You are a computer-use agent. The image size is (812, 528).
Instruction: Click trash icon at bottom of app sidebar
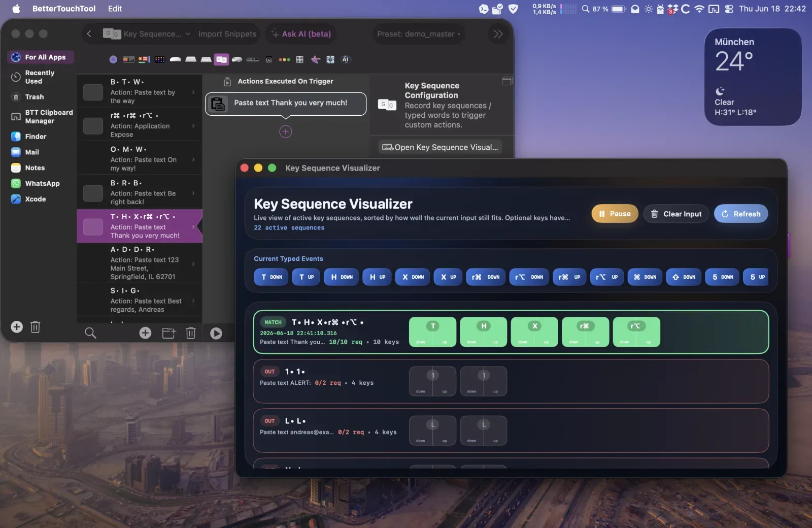pyautogui.click(x=35, y=327)
